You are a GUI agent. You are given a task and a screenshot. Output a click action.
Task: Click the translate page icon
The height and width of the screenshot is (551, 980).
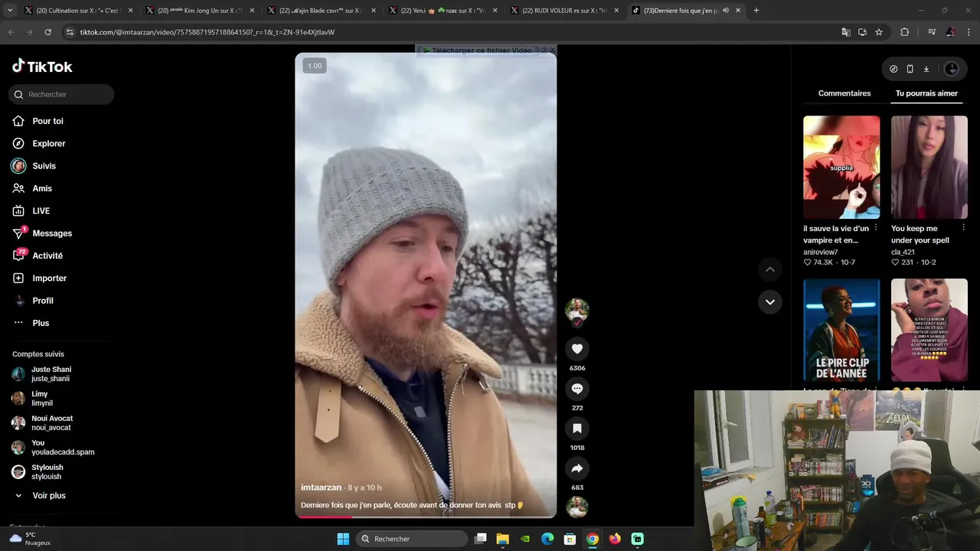(846, 32)
